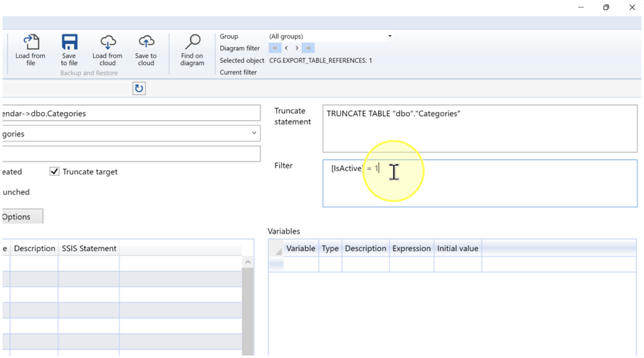Screen dimensions: 644x358
Task: Click the empty field below the combo box
Action: pyautogui.click(x=131, y=154)
